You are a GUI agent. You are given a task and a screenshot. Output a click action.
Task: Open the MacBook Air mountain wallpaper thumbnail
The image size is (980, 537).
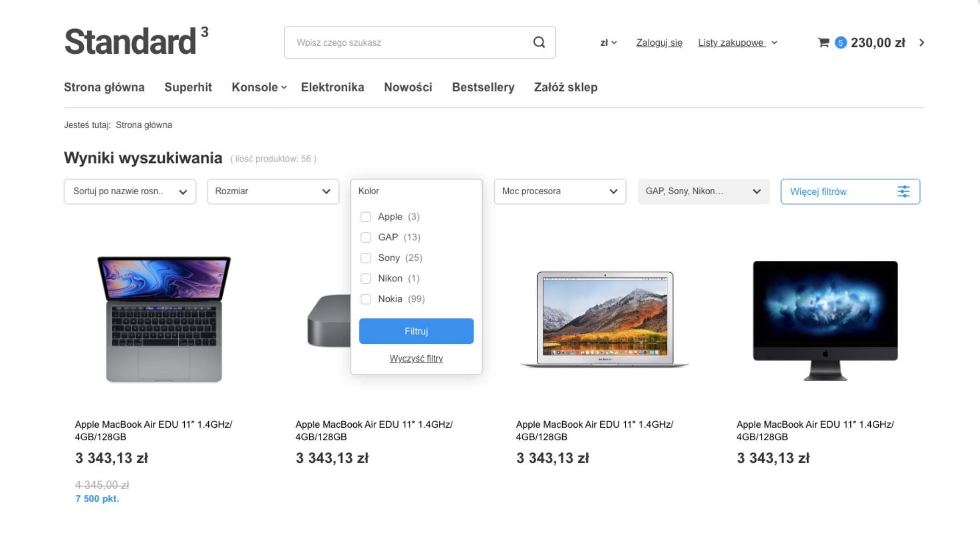pos(605,319)
